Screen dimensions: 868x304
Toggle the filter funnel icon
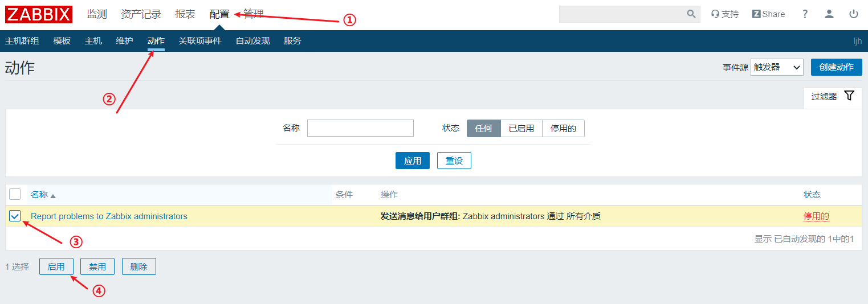849,96
